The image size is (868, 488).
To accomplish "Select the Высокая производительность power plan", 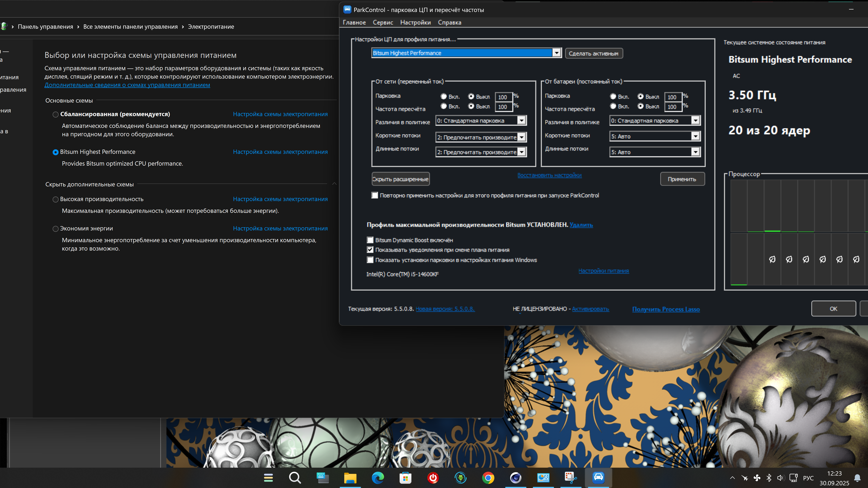I will 56,199.
